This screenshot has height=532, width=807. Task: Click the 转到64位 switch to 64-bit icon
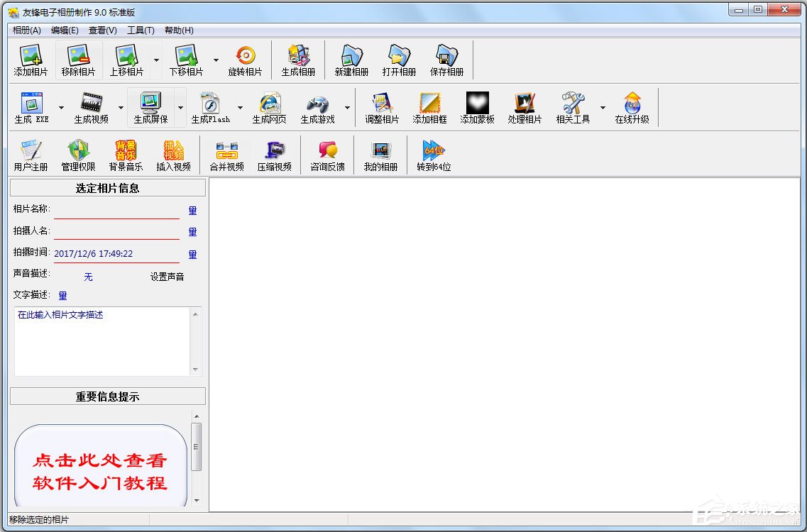coord(434,155)
